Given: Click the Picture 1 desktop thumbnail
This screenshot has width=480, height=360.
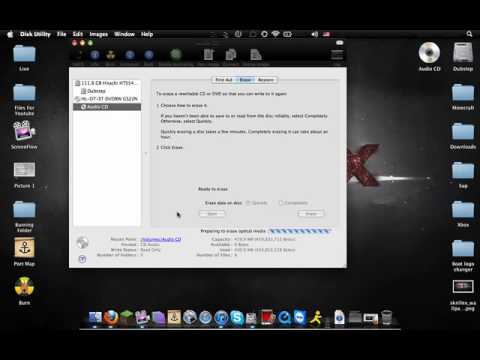Looking at the screenshot, I should [24, 170].
